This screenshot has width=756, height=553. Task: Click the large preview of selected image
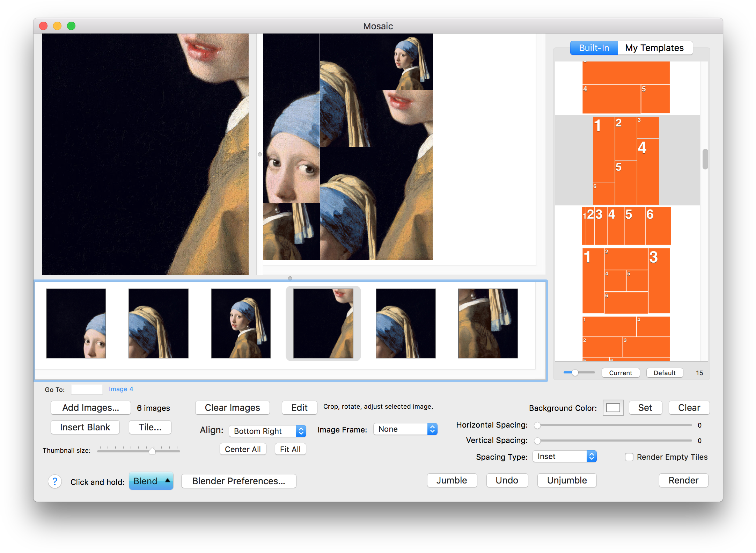(145, 154)
